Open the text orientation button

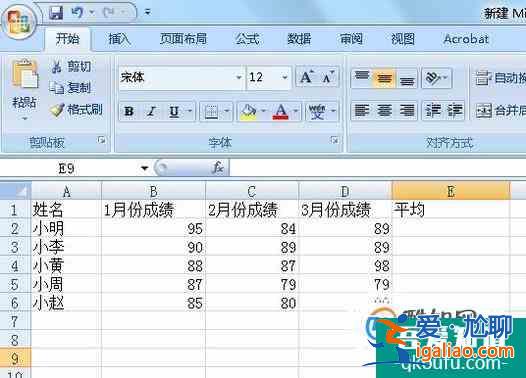click(436, 77)
